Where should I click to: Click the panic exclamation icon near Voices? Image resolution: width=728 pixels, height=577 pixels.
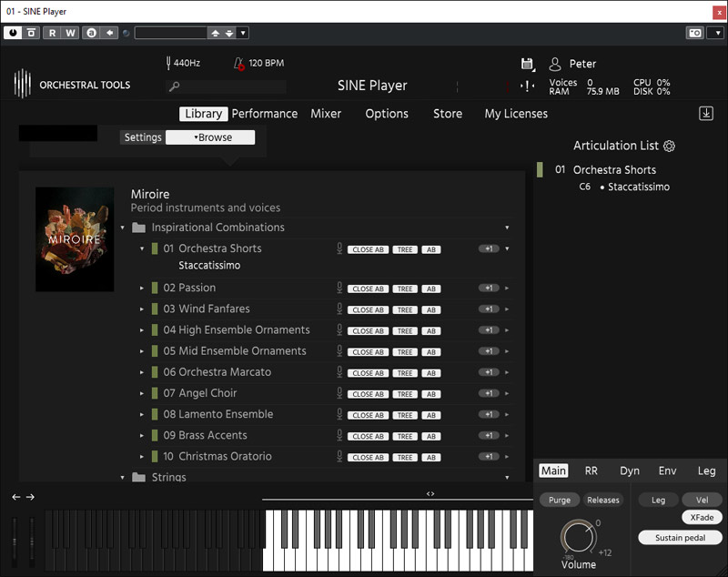[527, 86]
